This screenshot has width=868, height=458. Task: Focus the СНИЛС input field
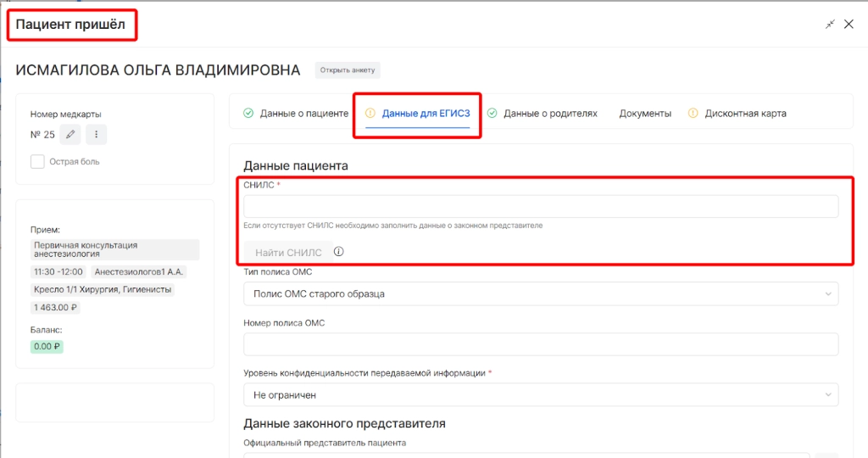pos(540,206)
